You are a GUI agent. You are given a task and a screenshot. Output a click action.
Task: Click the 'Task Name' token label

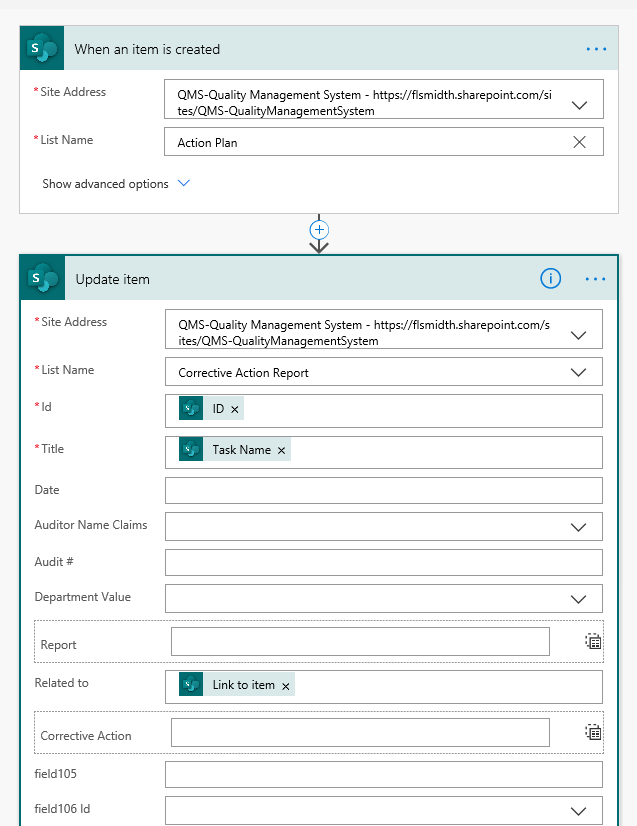tap(241, 449)
